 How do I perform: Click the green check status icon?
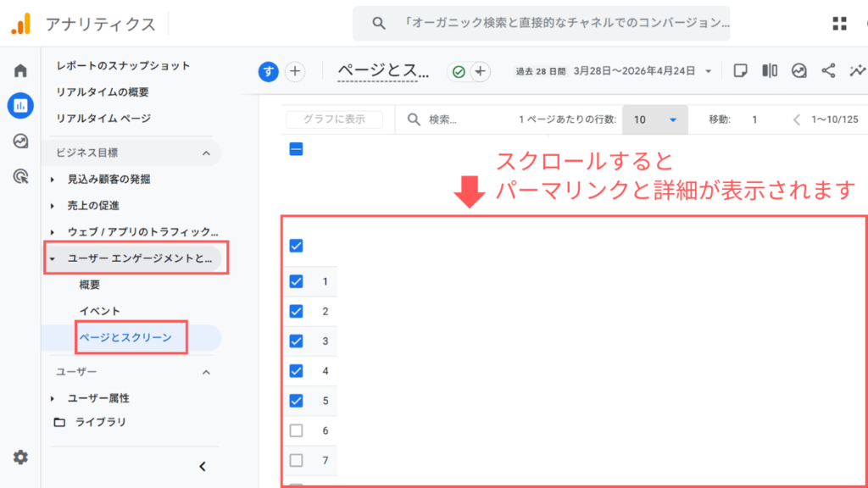point(459,72)
